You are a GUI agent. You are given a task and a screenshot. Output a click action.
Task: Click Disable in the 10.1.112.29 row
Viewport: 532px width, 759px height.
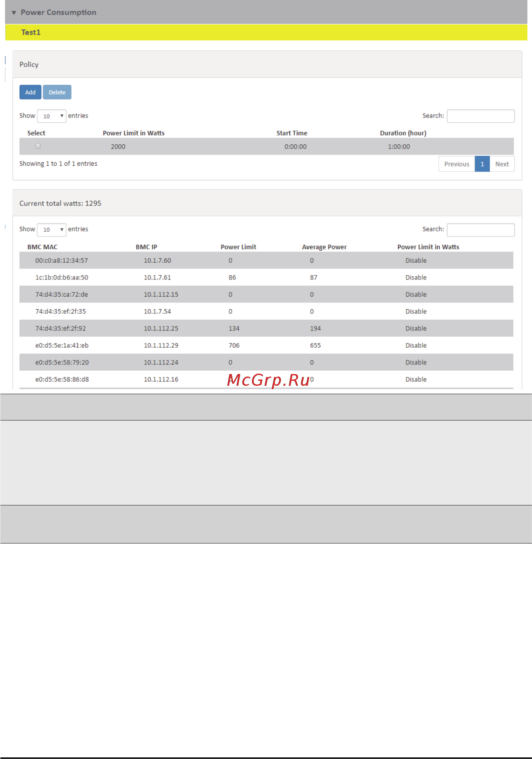(416, 345)
